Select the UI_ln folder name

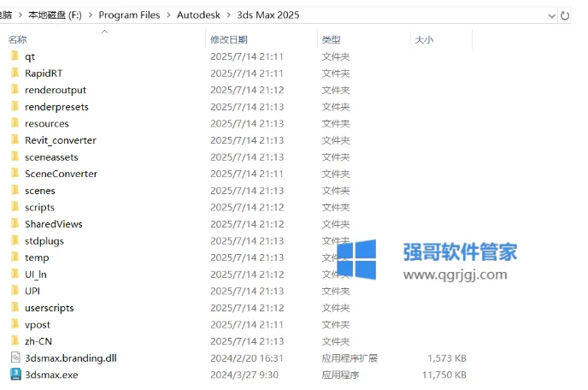[36, 275]
